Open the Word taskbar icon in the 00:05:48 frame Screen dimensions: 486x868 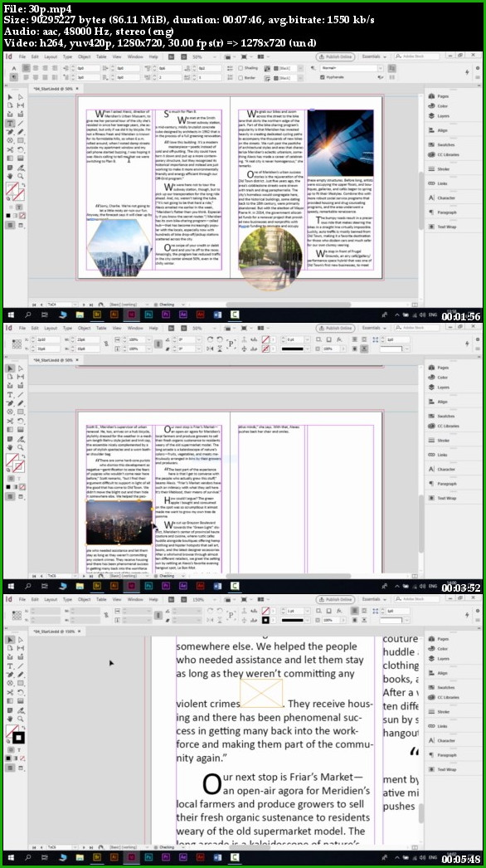pyautogui.click(x=217, y=857)
